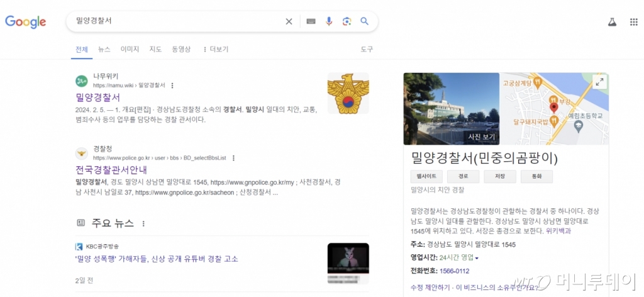Click 달구돼지국밥 restaurant marker on map
The image size is (644, 297).
click(554, 121)
